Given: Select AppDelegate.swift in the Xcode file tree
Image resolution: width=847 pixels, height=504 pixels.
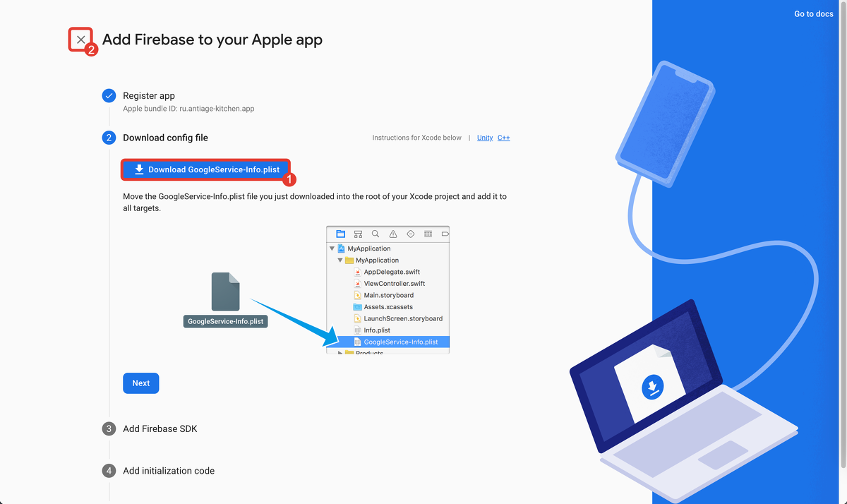Looking at the screenshot, I should point(392,272).
